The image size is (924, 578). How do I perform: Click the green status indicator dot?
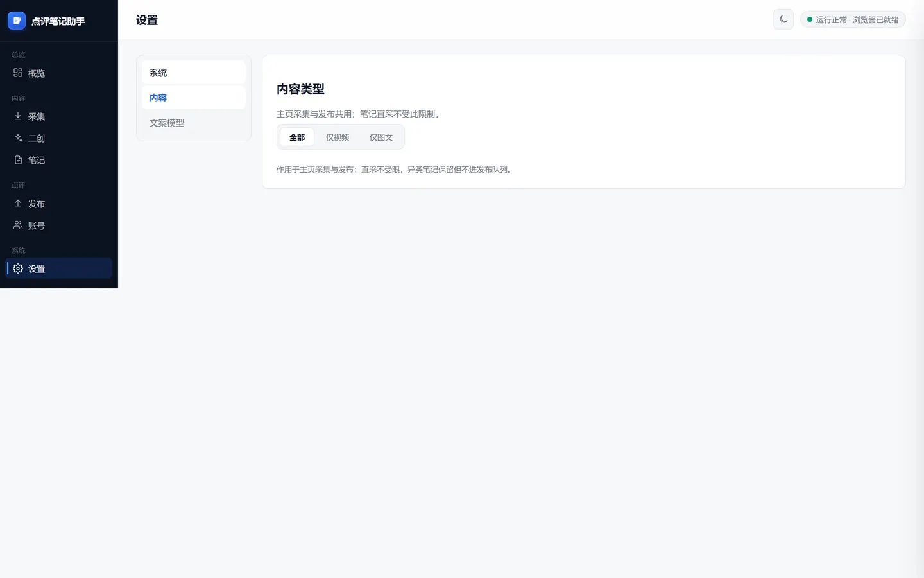(x=810, y=19)
